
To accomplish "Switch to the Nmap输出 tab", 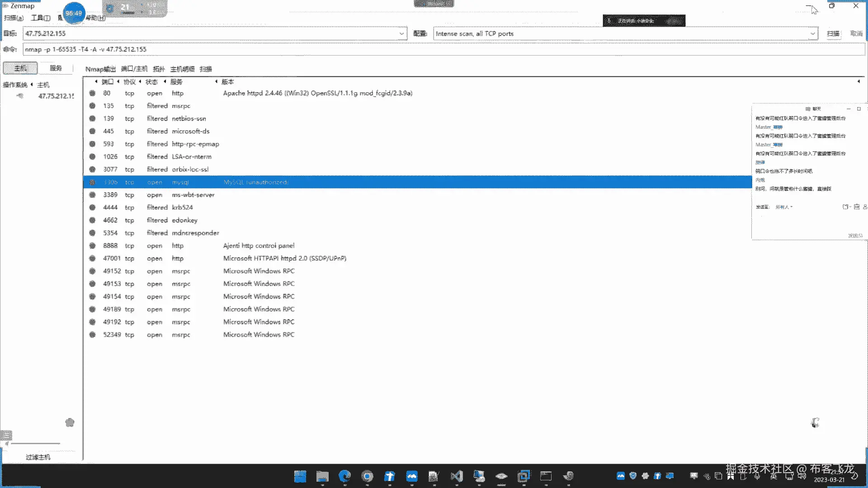I will (x=100, y=69).
